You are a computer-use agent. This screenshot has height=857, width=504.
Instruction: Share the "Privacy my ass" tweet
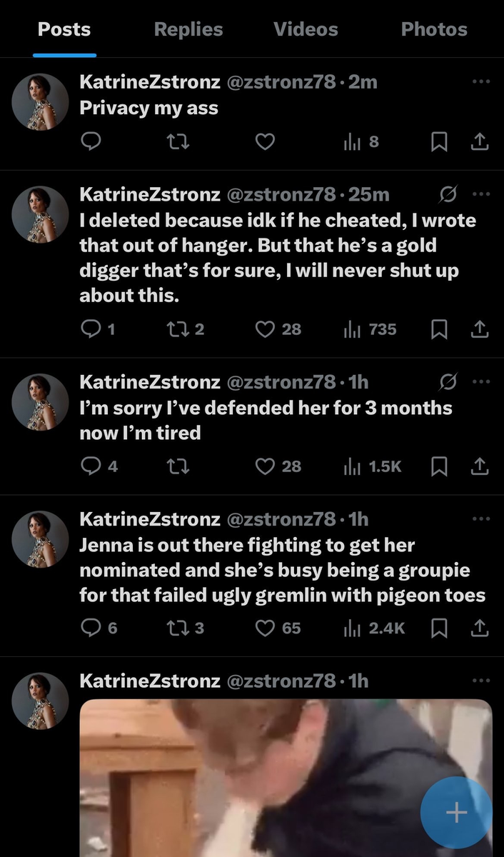479,141
